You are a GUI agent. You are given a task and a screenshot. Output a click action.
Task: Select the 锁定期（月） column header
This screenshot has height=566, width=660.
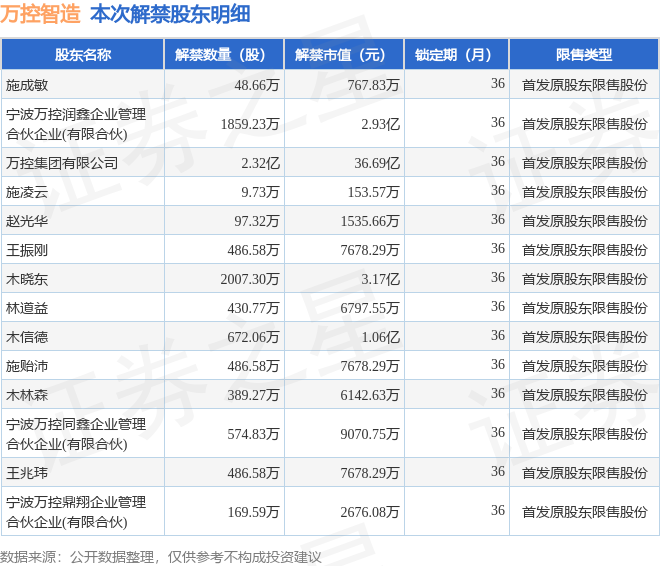click(457, 55)
